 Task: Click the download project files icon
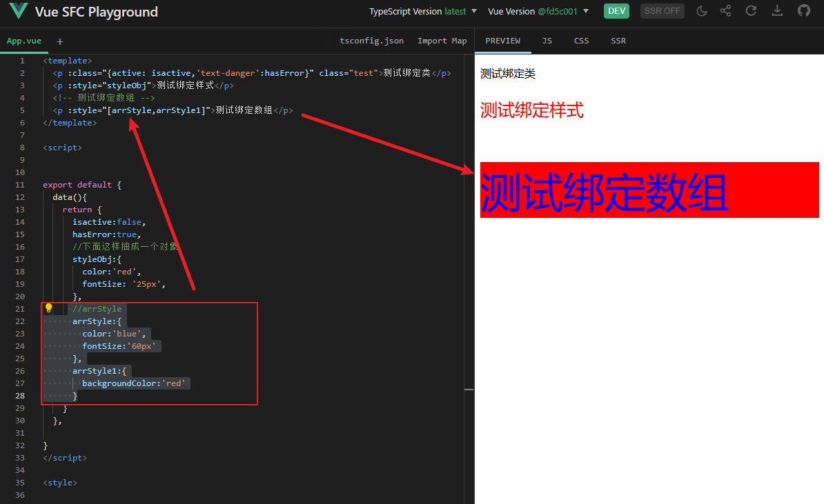pyautogui.click(x=777, y=11)
